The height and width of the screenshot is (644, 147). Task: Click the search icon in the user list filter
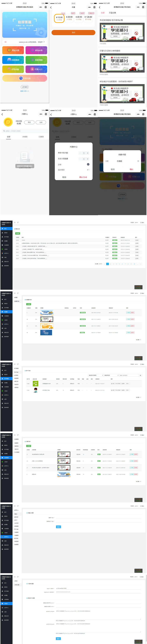pyautogui.click(x=140, y=375)
